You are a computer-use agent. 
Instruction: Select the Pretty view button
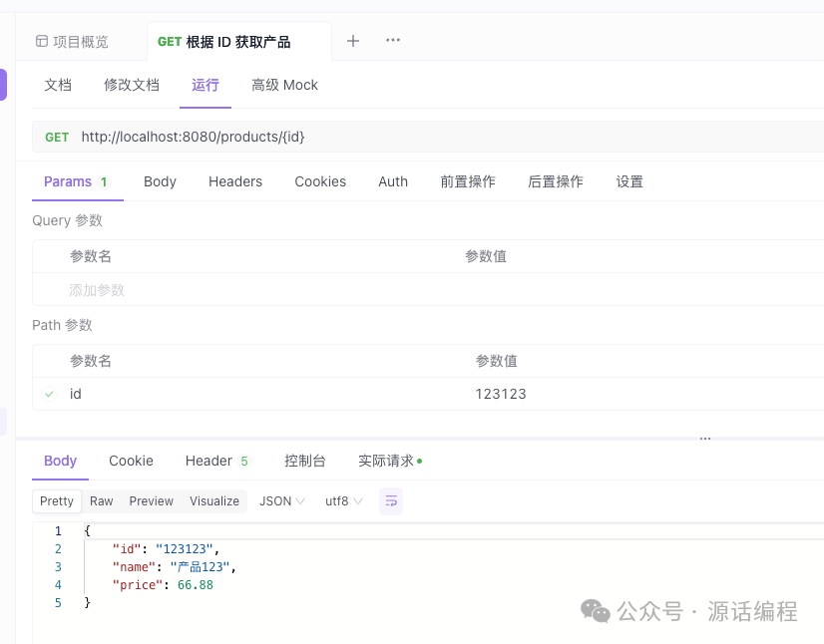(x=57, y=501)
